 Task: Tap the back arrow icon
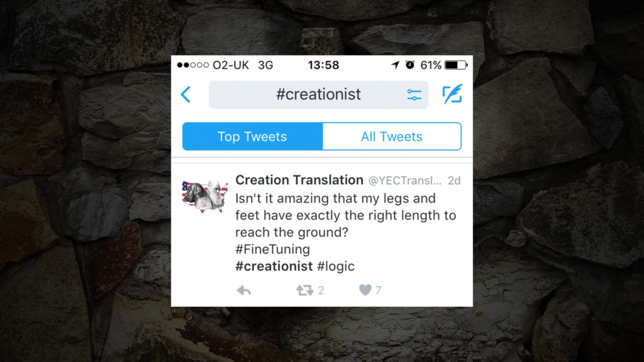[186, 94]
